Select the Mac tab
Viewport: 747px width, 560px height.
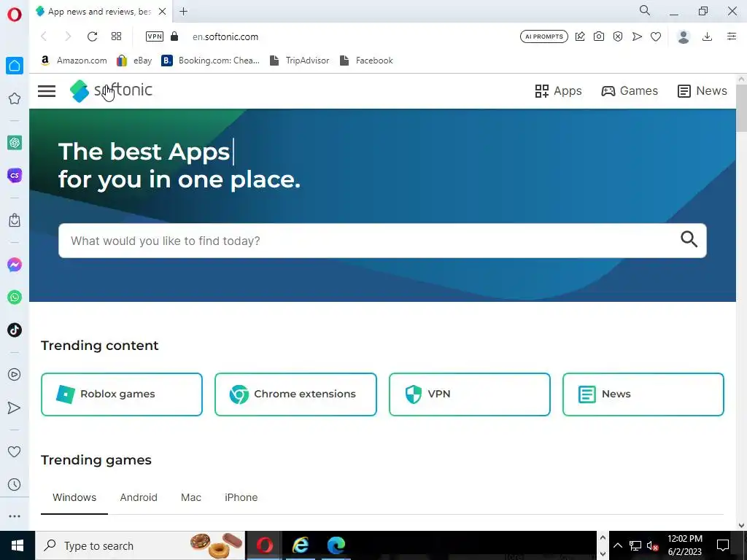(191, 497)
